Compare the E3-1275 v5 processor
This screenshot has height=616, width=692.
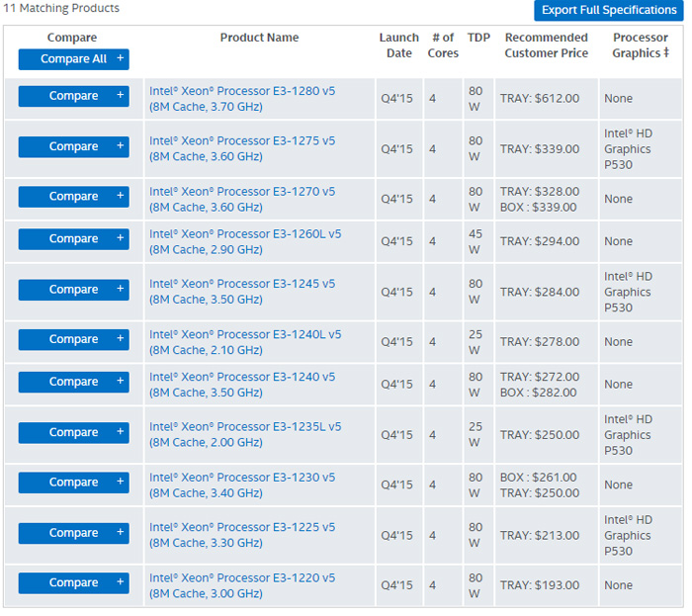tap(74, 146)
